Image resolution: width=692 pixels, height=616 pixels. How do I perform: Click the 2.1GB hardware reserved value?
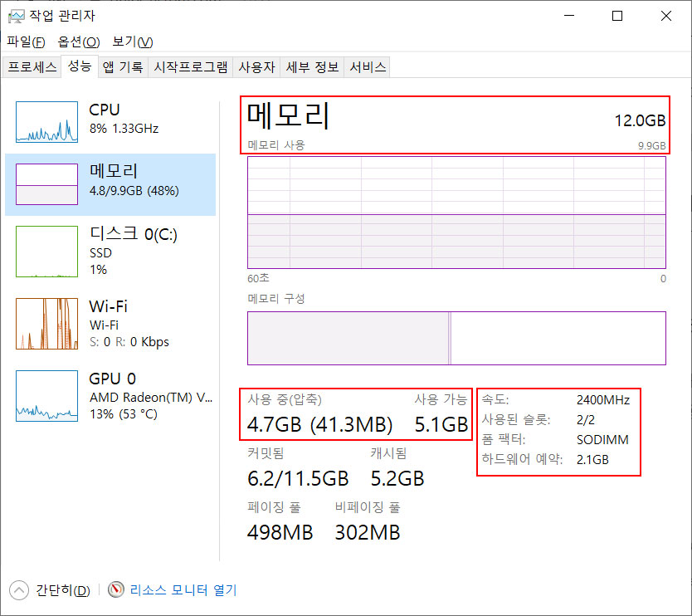click(592, 460)
